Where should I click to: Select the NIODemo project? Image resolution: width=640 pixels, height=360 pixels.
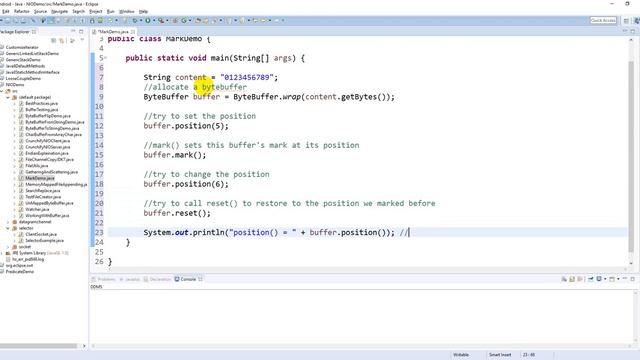pos(15,84)
